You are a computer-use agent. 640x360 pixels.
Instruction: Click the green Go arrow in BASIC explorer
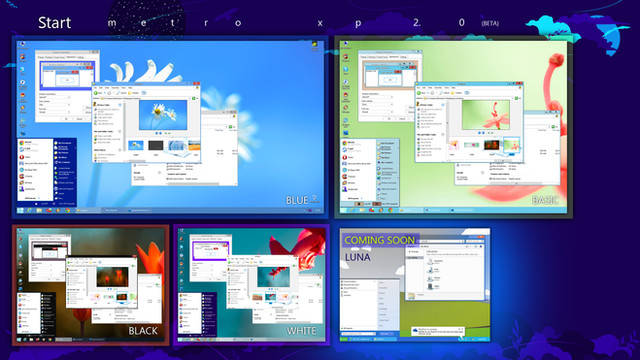pos(517,98)
